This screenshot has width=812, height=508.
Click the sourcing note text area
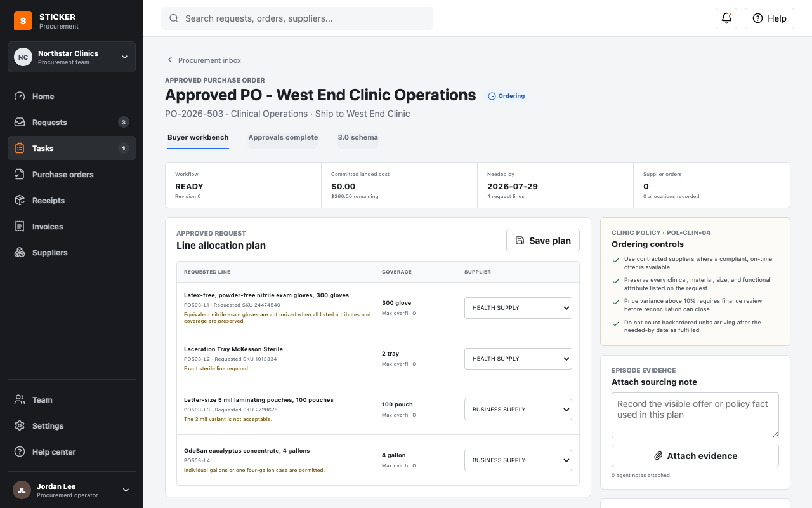pyautogui.click(x=695, y=415)
